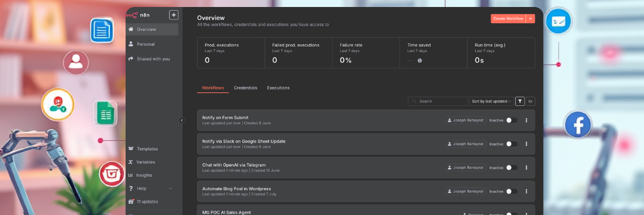Open Templates from the sidebar

(x=147, y=149)
